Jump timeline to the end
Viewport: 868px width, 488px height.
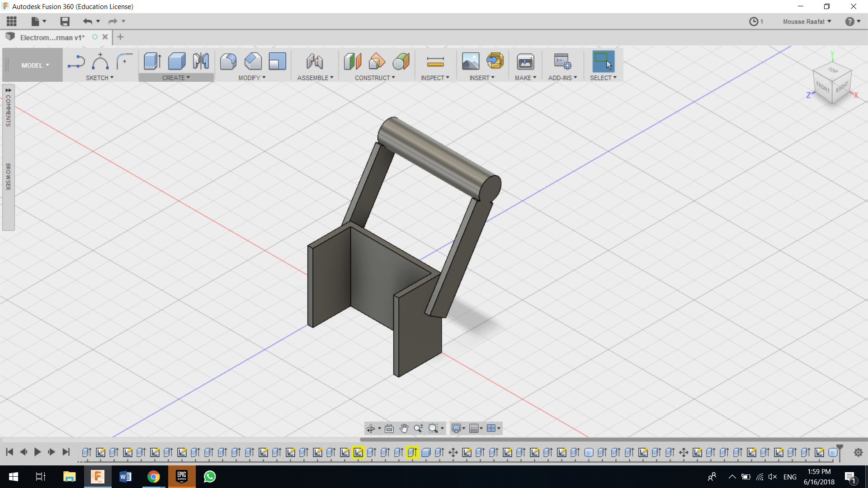click(x=66, y=452)
